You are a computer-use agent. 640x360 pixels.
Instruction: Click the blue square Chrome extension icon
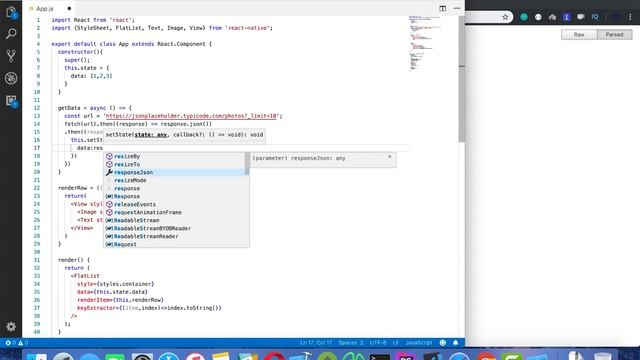coord(567,17)
